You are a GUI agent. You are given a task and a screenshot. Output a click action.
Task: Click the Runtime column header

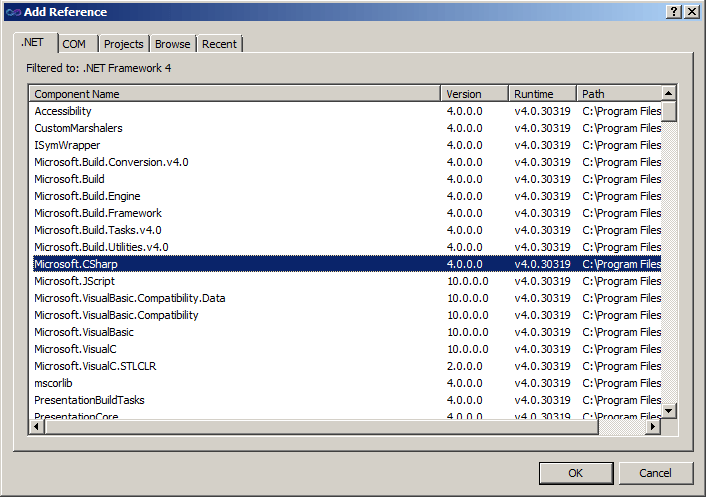pos(542,94)
